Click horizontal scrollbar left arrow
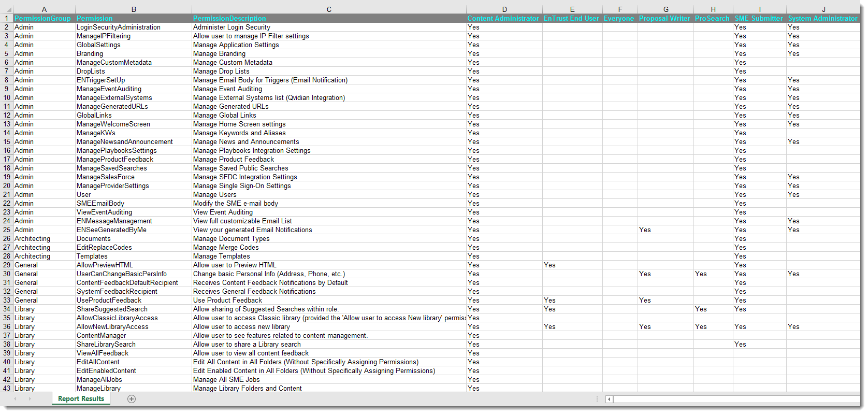 [x=609, y=399]
